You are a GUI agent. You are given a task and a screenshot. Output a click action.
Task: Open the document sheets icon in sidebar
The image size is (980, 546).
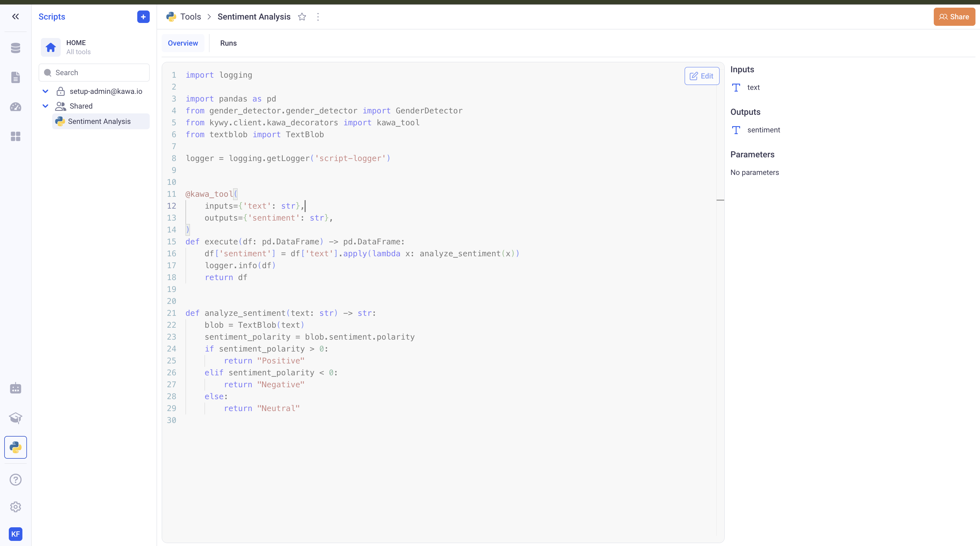point(16,77)
